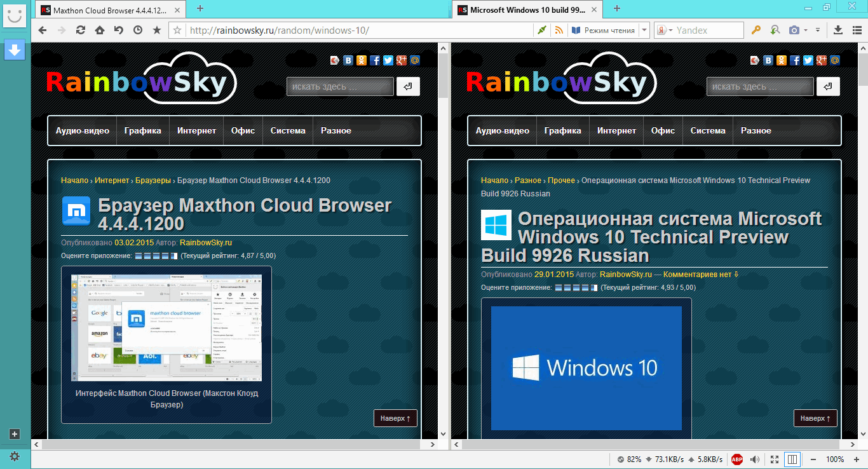The width and height of the screenshot is (868, 469).
Task: Open new tab in Maxthon tab group
Action: click(x=200, y=8)
